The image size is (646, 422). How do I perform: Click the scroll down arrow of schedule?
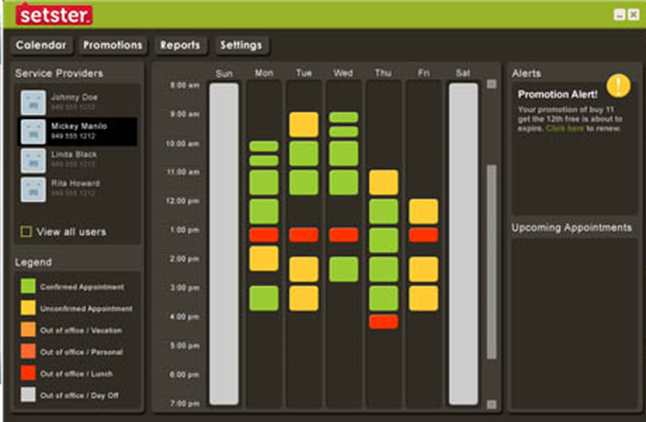coord(491,404)
